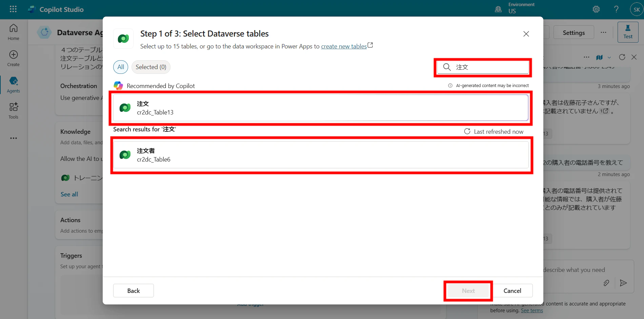Click the Dataverse icon beside dialog title
Screen dimensions: 644x319
[x=123, y=39]
